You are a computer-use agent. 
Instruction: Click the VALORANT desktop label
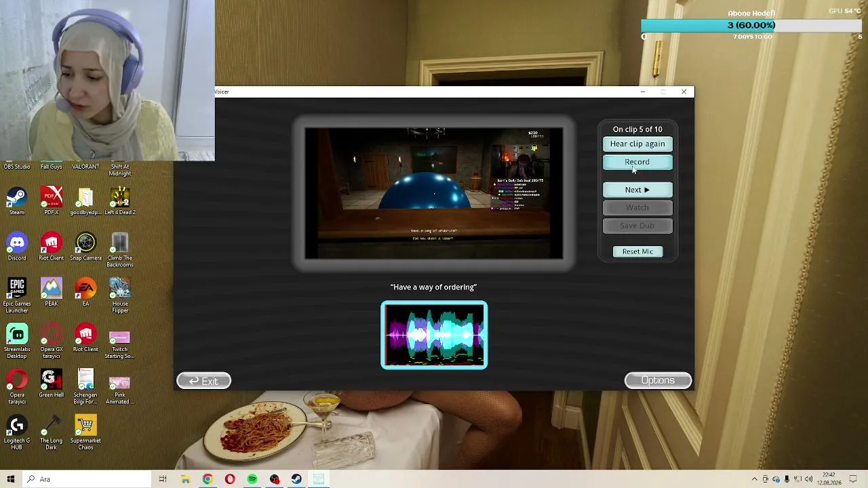tap(85, 167)
